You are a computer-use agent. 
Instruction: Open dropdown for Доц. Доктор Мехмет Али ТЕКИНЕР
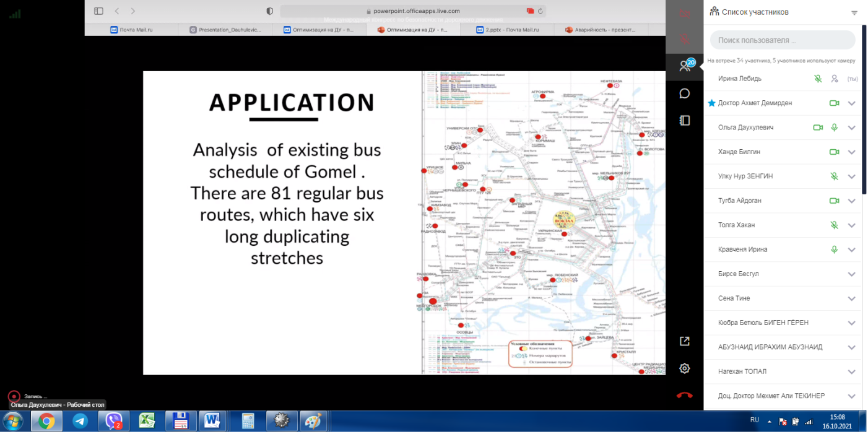852,396
